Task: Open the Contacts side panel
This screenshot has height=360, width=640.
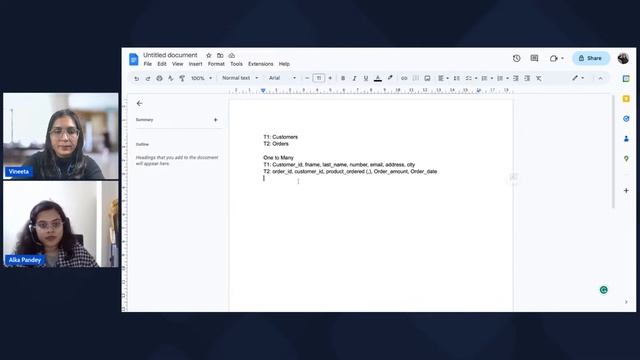Action: pos(626,139)
